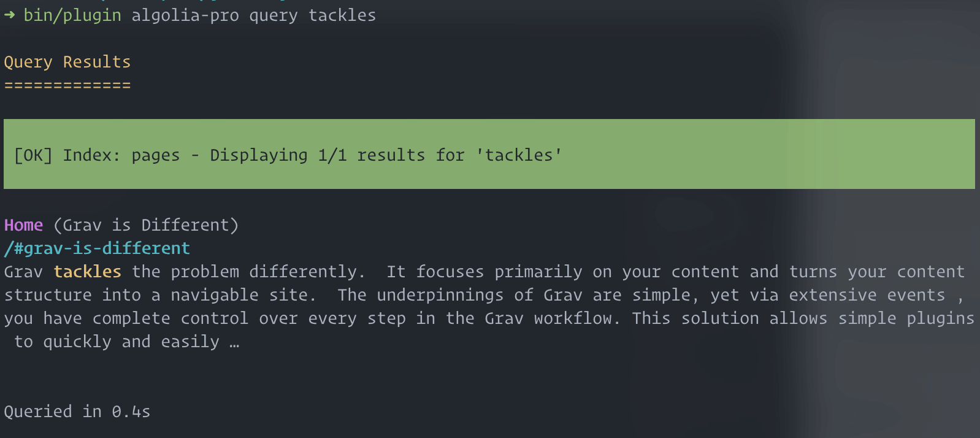Click the bin/plugin command text
Image resolution: width=980 pixels, height=438 pixels.
(72, 15)
